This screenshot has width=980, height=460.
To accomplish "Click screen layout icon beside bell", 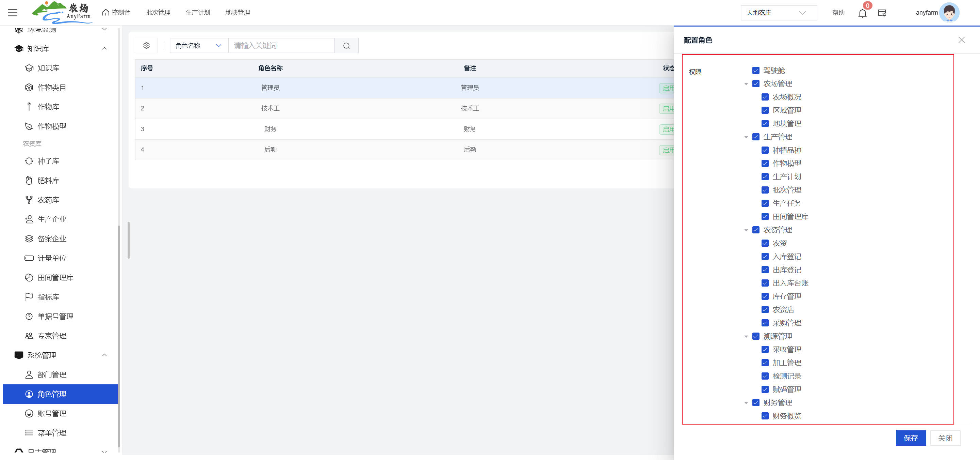I will [x=882, y=13].
